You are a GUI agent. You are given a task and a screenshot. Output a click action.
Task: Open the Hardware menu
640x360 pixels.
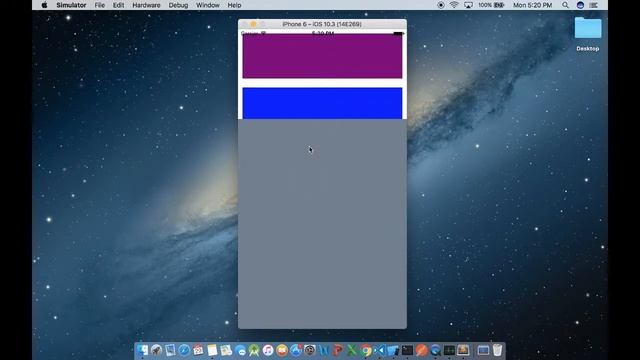(x=146, y=5)
